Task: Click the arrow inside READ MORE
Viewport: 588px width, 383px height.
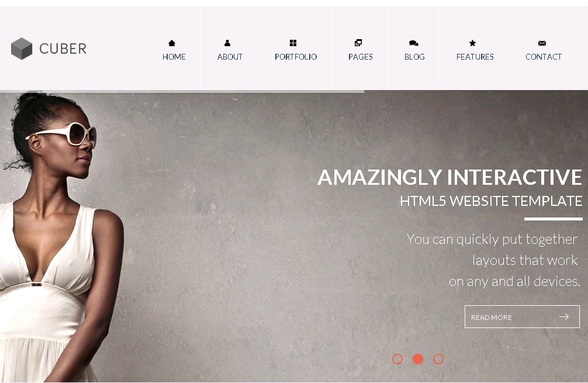Action: click(x=564, y=317)
